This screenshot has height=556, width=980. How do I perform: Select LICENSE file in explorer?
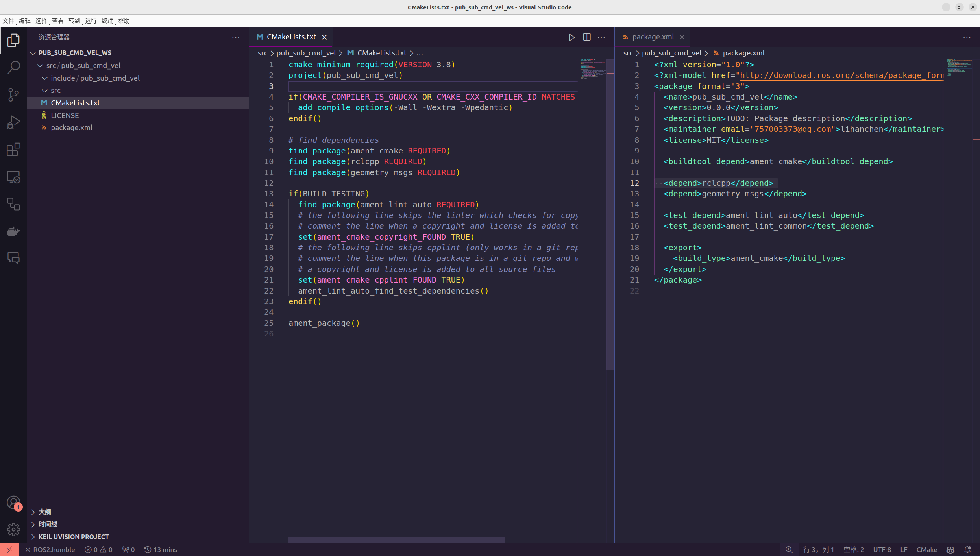65,115
